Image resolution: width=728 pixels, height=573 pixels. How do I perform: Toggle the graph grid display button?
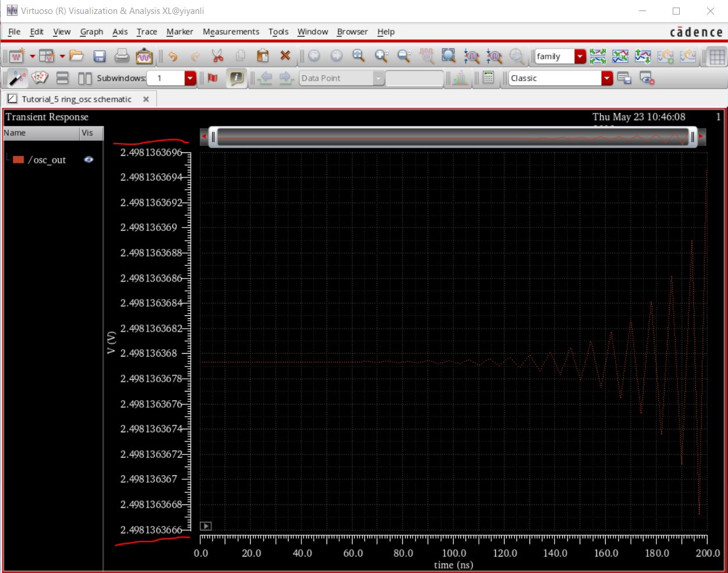click(x=717, y=56)
